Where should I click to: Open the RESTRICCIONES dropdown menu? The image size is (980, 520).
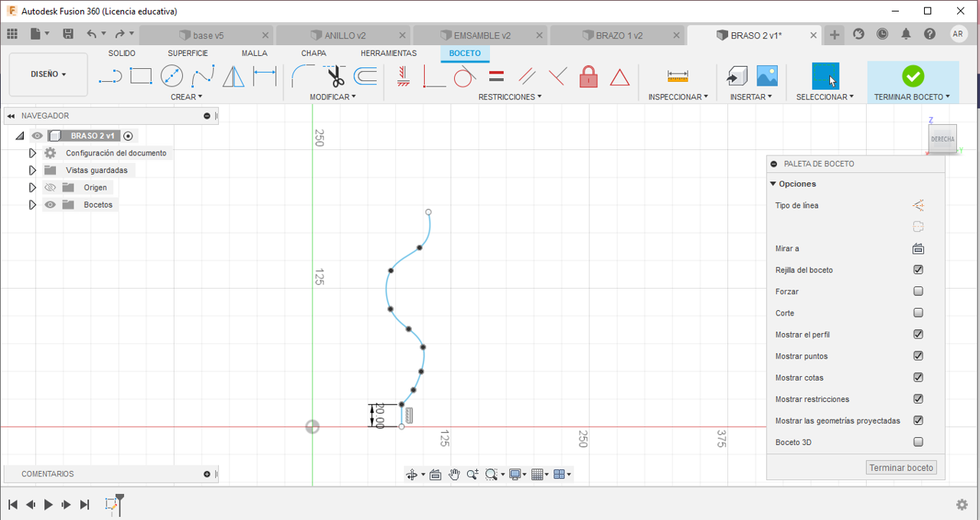tap(510, 97)
